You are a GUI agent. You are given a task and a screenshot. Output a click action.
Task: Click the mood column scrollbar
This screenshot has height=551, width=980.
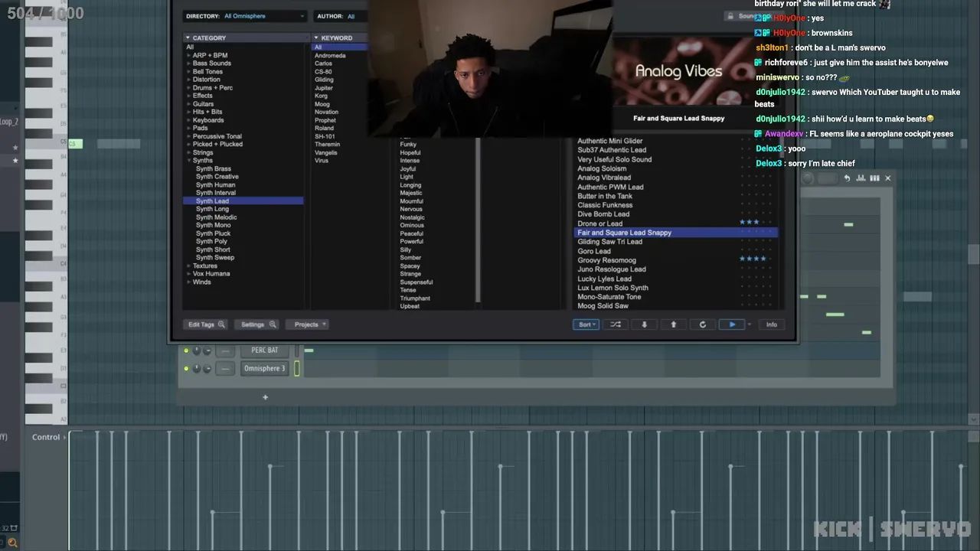click(478, 220)
